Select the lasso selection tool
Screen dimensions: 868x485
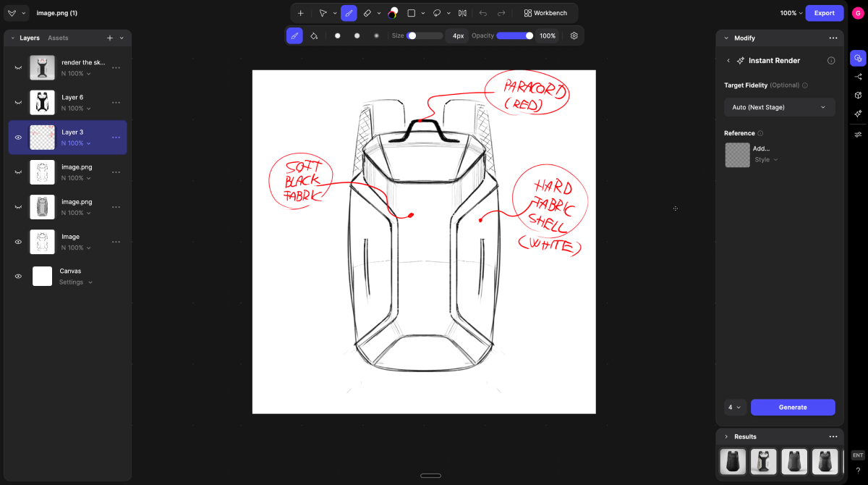coord(437,13)
